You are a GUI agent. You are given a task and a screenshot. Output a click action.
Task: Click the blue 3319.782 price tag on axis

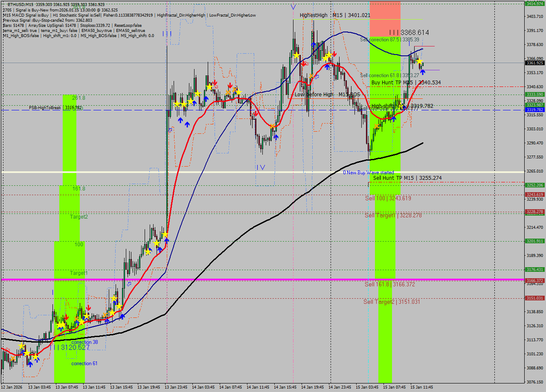(534, 110)
